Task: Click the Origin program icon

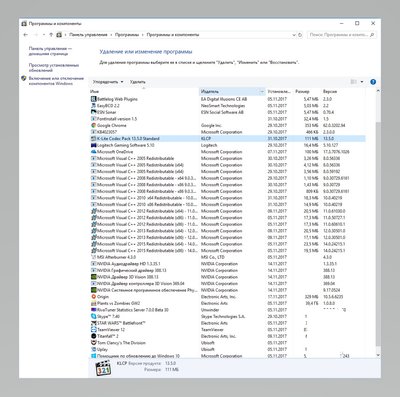Action: (x=94, y=297)
